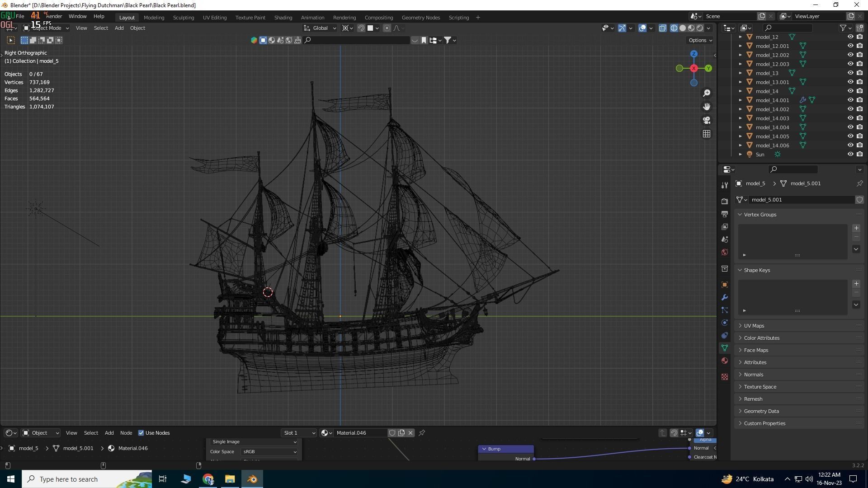Open the Tool properties tab

click(725, 185)
